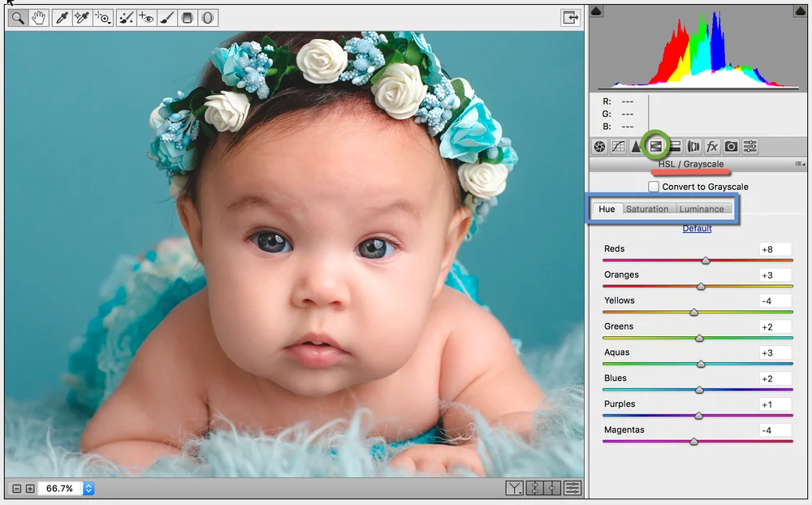This screenshot has width=812, height=505.
Task: Select the Hand tool
Action: click(x=38, y=17)
